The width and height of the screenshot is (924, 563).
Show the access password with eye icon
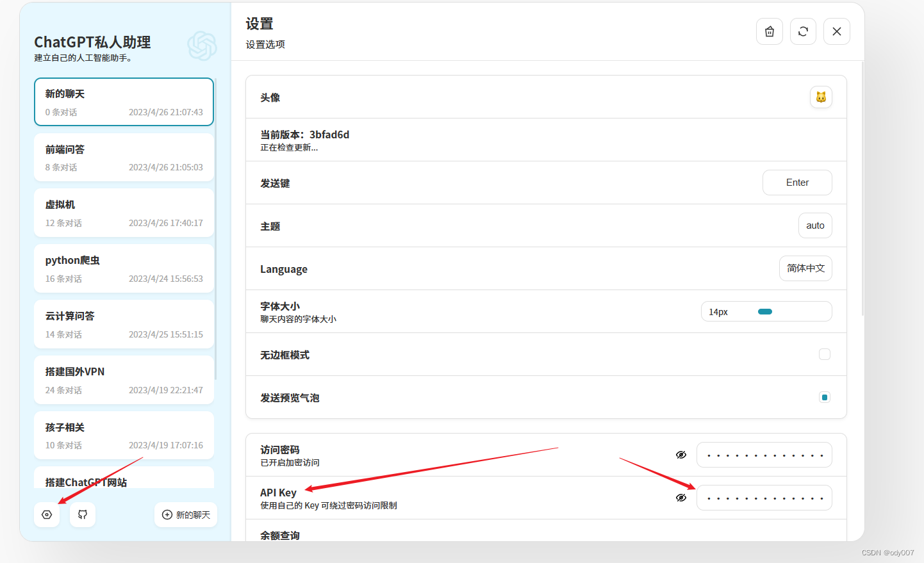click(681, 455)
